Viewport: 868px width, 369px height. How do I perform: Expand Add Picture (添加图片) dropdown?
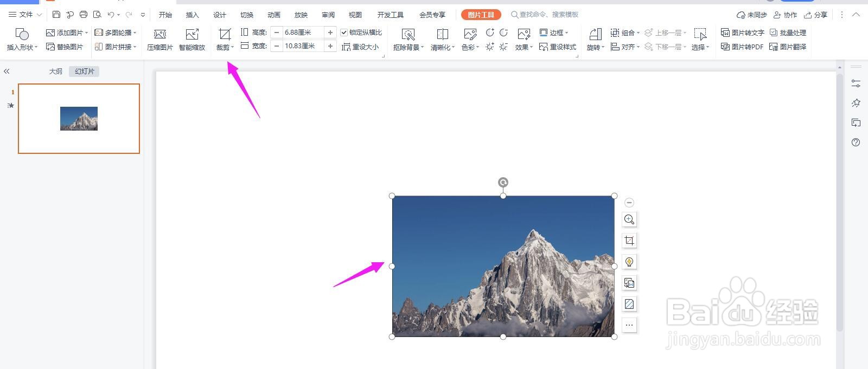pos(86,33)
